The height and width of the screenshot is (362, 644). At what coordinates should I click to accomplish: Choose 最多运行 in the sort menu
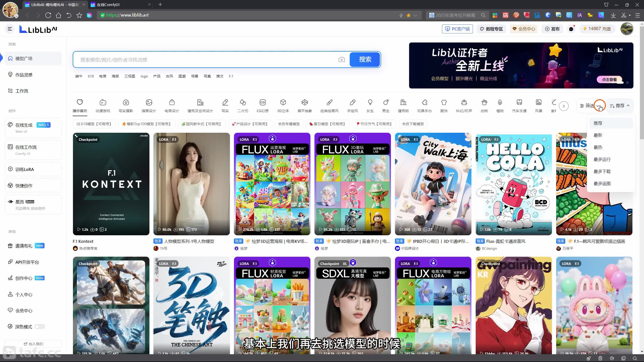(611, 159)
